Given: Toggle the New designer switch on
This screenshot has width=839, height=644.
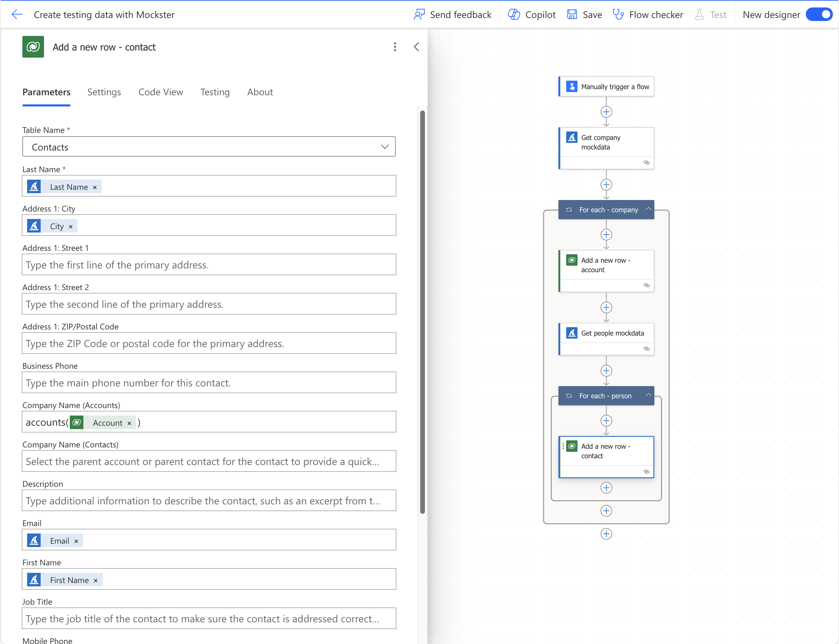Looking at the screenshot, I should [x=820, y=14].
